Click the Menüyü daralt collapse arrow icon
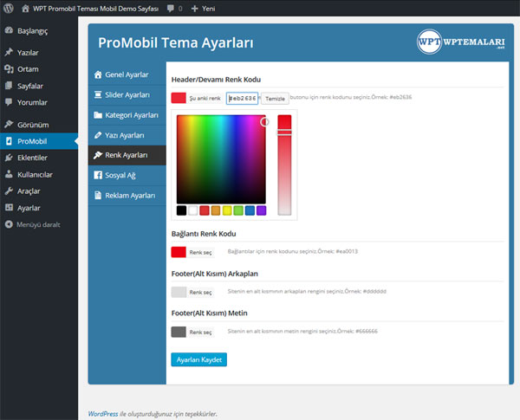520x420 pixels. [x=9, y=224]
